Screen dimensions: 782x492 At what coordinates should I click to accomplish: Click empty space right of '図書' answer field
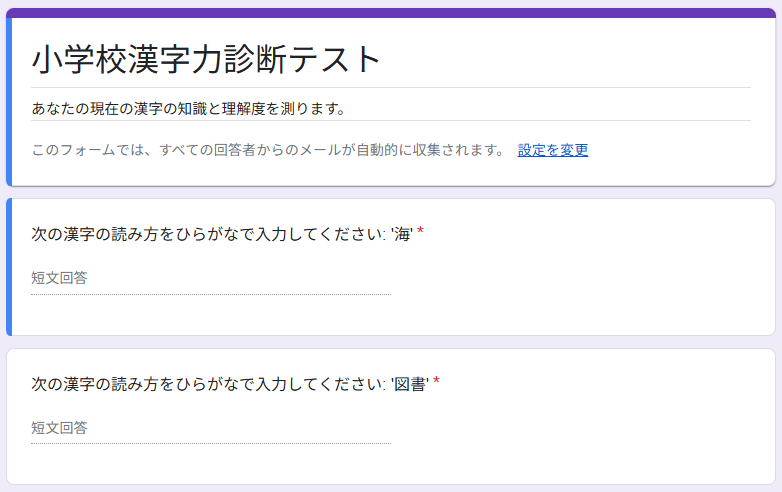coord(580,428)
